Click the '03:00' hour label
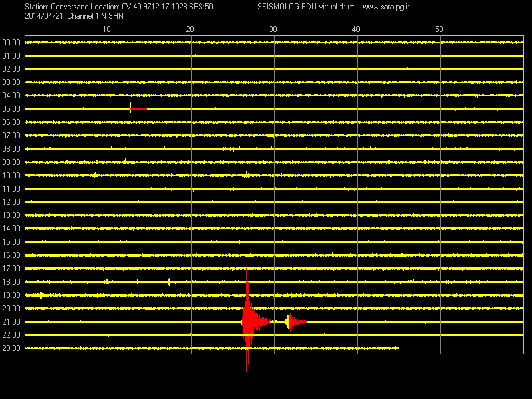Viewport: 532px width, 399px height. [x=11, y=82]
